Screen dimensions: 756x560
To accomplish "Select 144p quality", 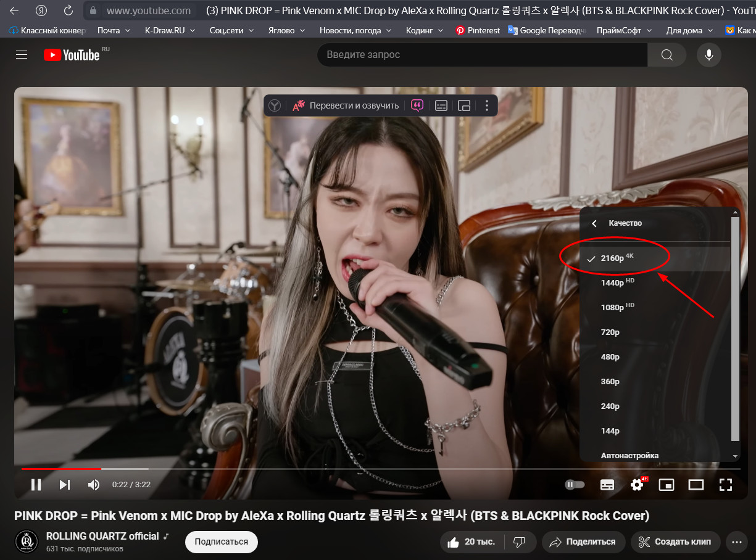I will tap(655, 431).
